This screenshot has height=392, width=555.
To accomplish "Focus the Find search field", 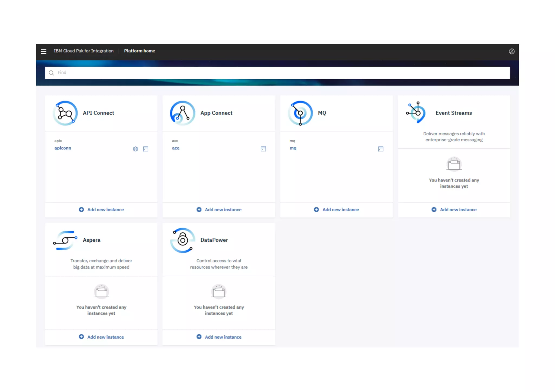I will coord(277,73).
